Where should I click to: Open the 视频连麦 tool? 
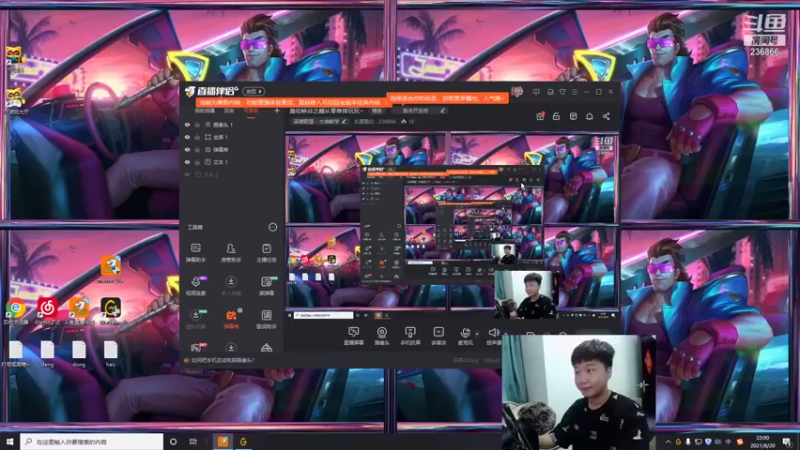(195, 286)
